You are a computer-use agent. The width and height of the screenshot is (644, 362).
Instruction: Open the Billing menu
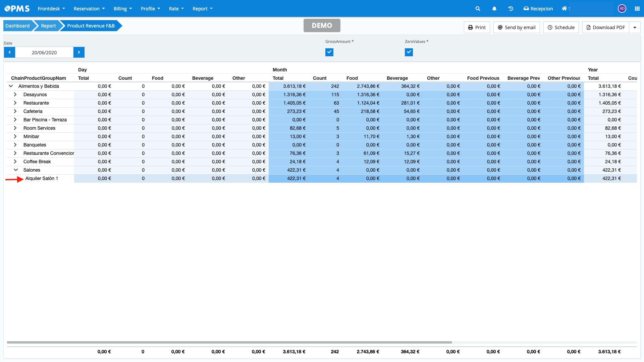122,9
